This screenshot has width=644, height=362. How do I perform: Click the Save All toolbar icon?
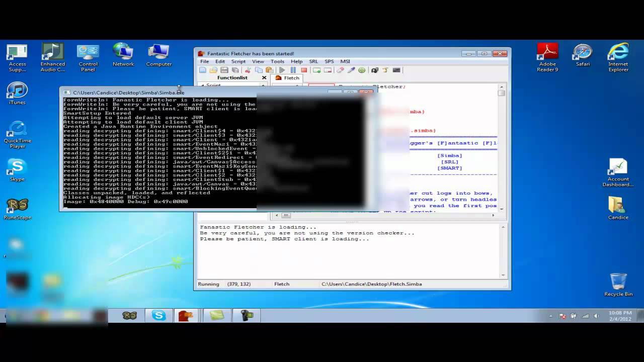(235, 70)
